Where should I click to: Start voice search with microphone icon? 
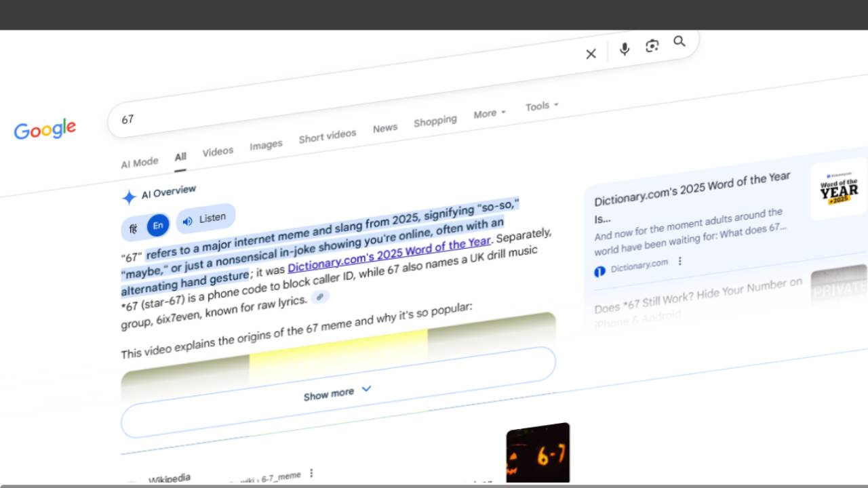click(625, 49)
